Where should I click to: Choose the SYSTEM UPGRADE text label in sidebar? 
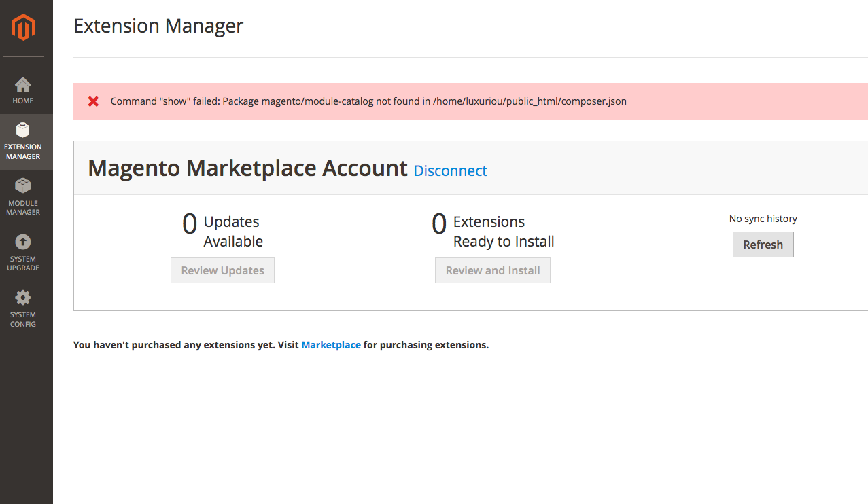(23, 264)
